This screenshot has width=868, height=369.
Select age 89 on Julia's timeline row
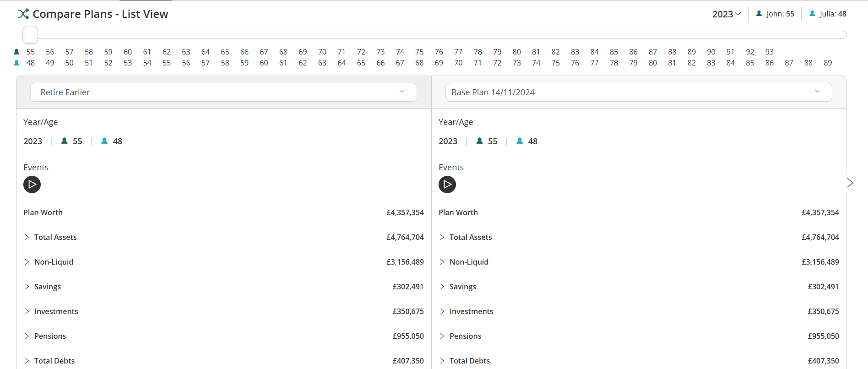[828, 63]
